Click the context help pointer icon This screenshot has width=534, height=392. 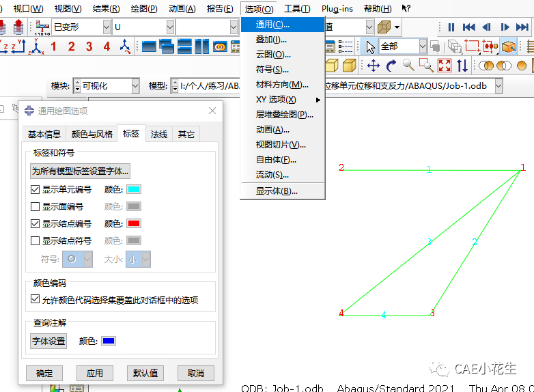(x=406, y=8)
